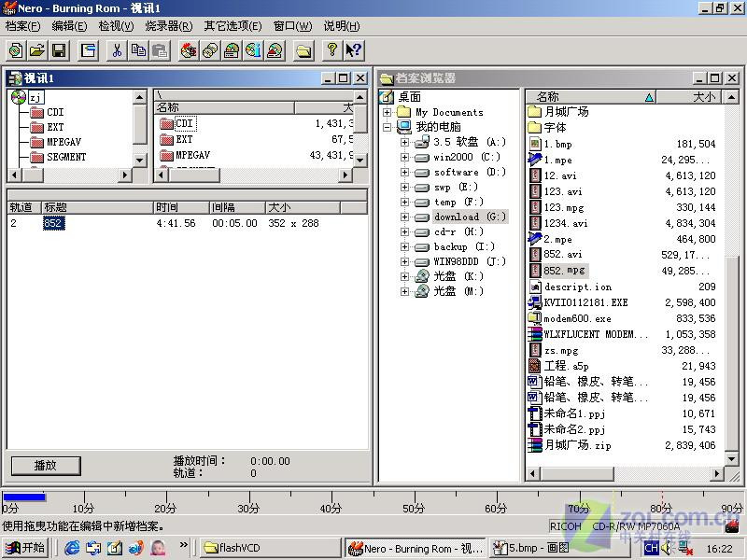Switch to flashVCD taskbar window
The image size is (747, 560).
(x=270, y=548)
